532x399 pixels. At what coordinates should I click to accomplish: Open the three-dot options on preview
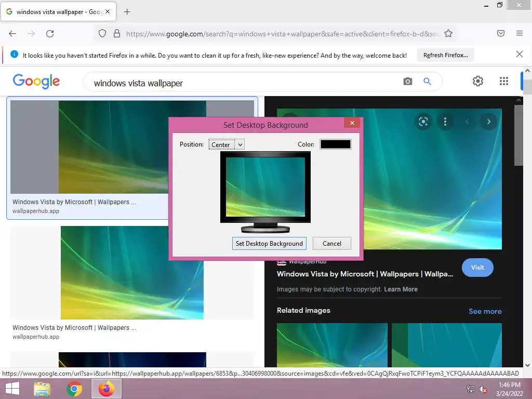pyautogui.click(x=445, y=122)
